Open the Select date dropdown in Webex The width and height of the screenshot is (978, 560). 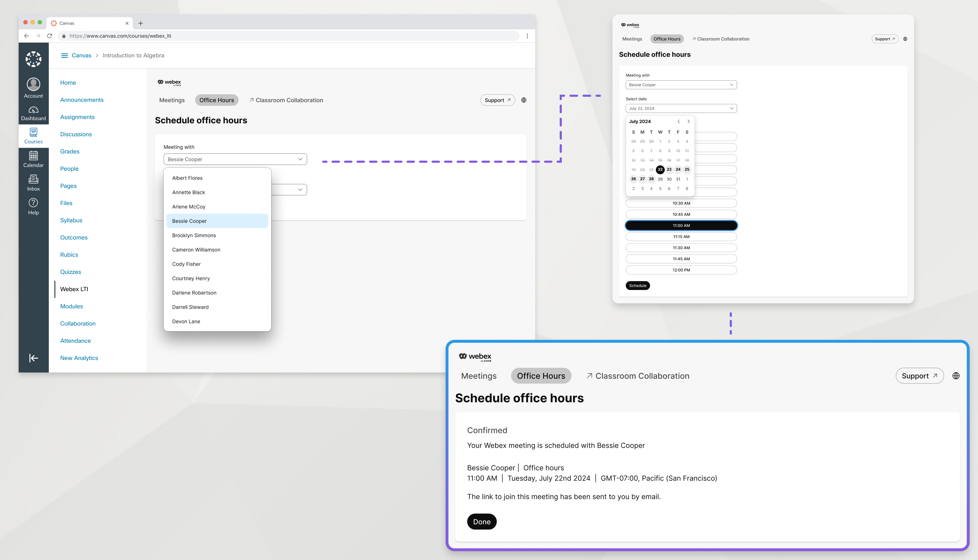tap(680, 108)
